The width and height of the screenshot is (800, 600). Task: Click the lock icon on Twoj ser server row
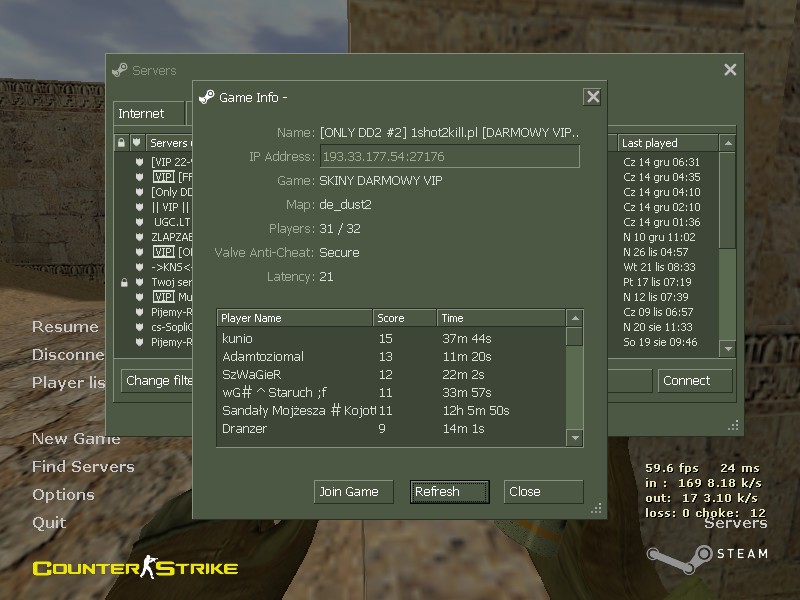(x=124, y=282)
